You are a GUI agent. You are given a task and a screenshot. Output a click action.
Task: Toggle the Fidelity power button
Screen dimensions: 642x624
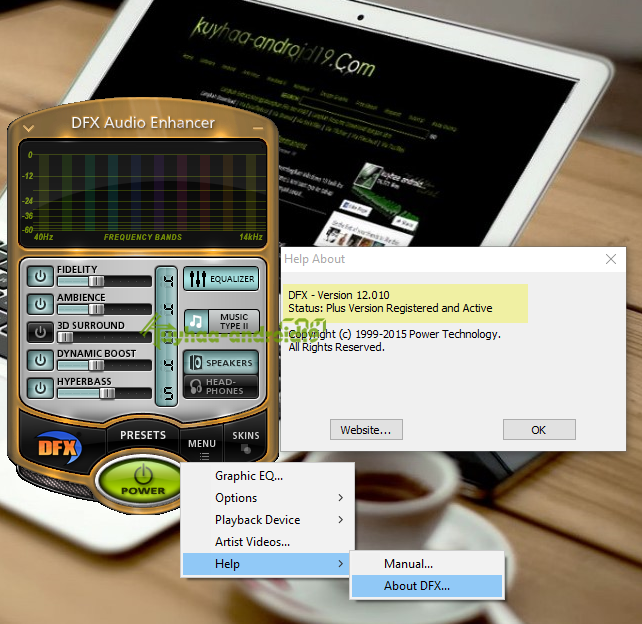[x=40, y=276]
